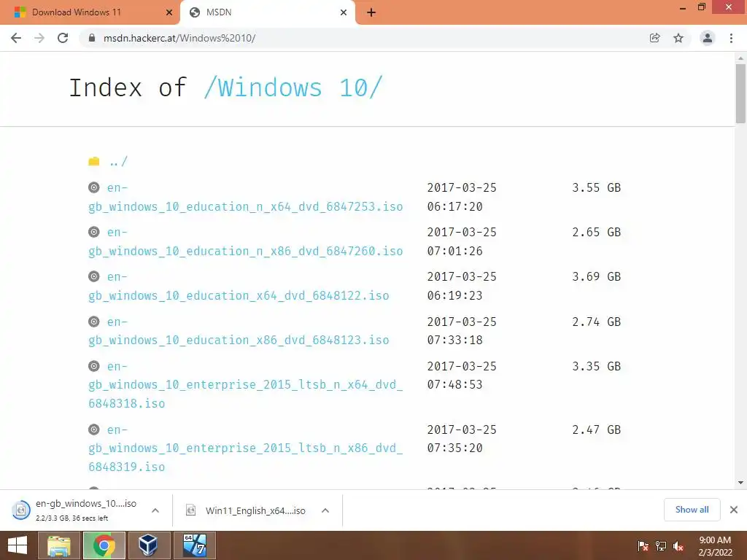Close the downloads bar

(x=734, y=510)
